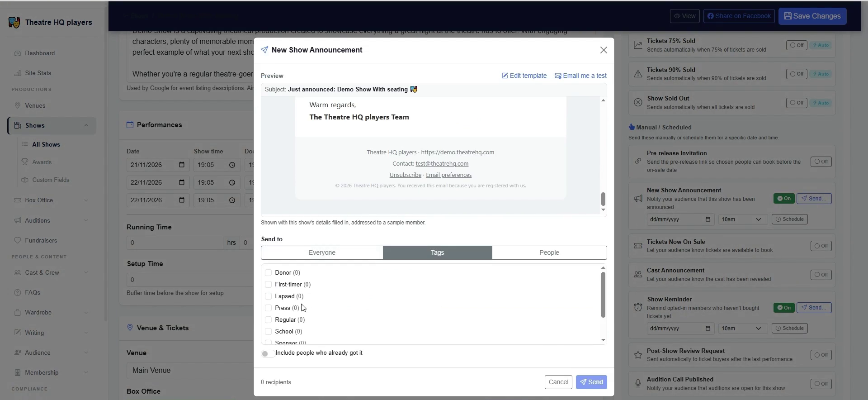Select the People recipients tab
Screen dimensions: 868x400
[549, 252]
